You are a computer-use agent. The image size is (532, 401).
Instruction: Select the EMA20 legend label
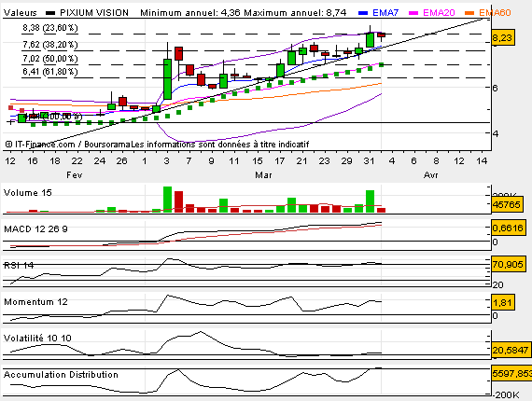439,13
